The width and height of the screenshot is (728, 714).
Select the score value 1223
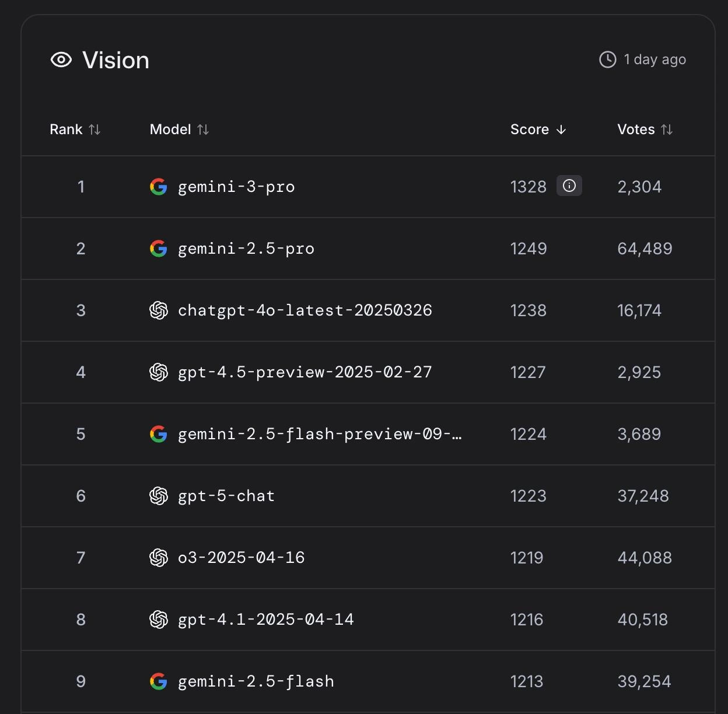click(x=528, y=496)
